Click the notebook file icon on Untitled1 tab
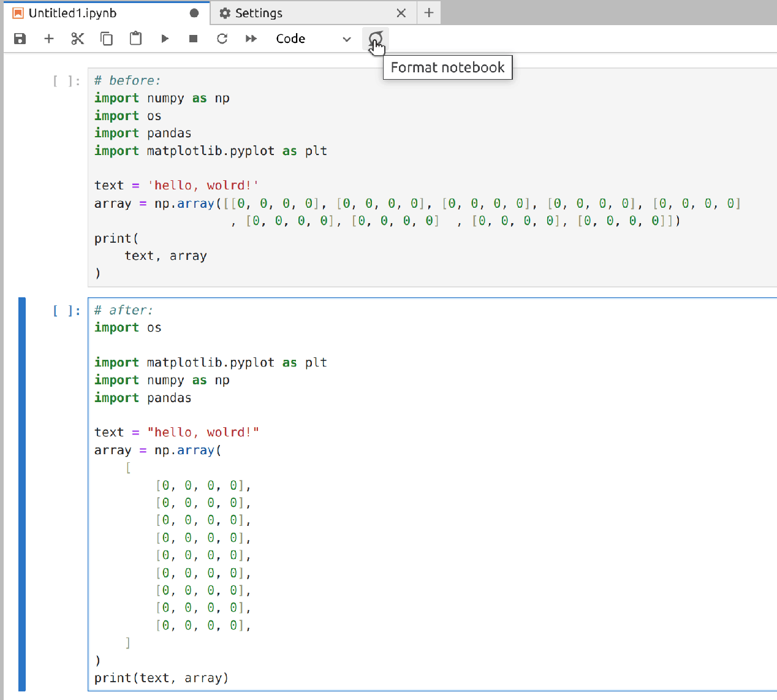This screenshot has height=700, width=777. (x=19, y=12)
